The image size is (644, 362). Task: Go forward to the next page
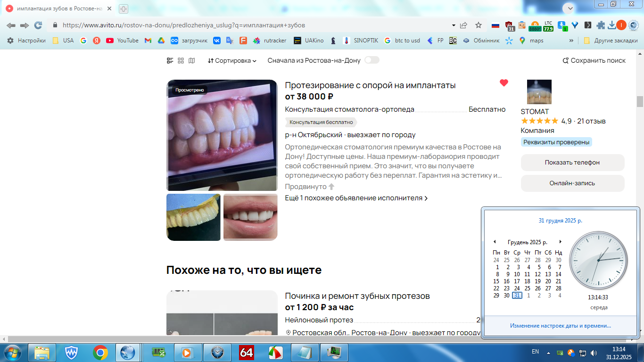25,25
